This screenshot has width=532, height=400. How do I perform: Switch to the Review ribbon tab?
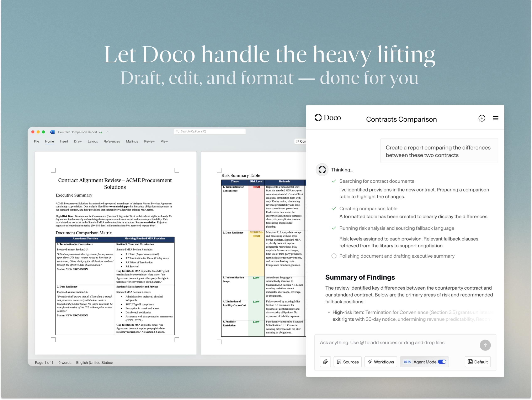click(149, 141)
